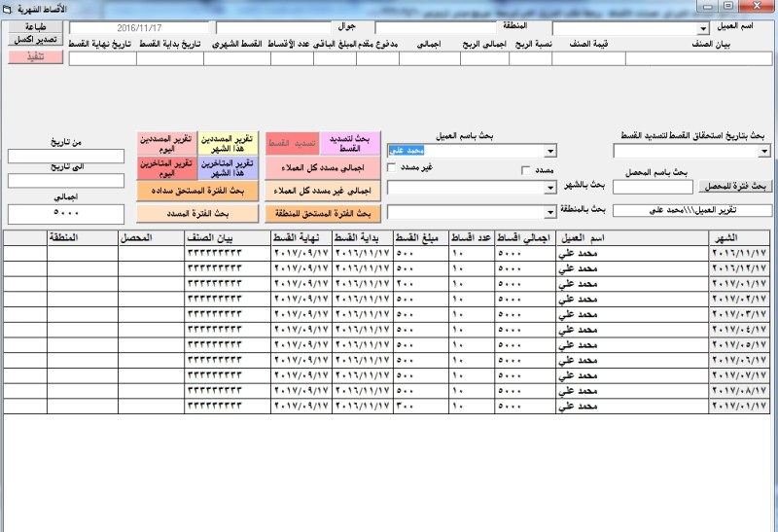The width and height of the screenshot is (778, 532).
Task: Click the pink تنفيذ (Execute) button
Action: (x=36, y=56)
